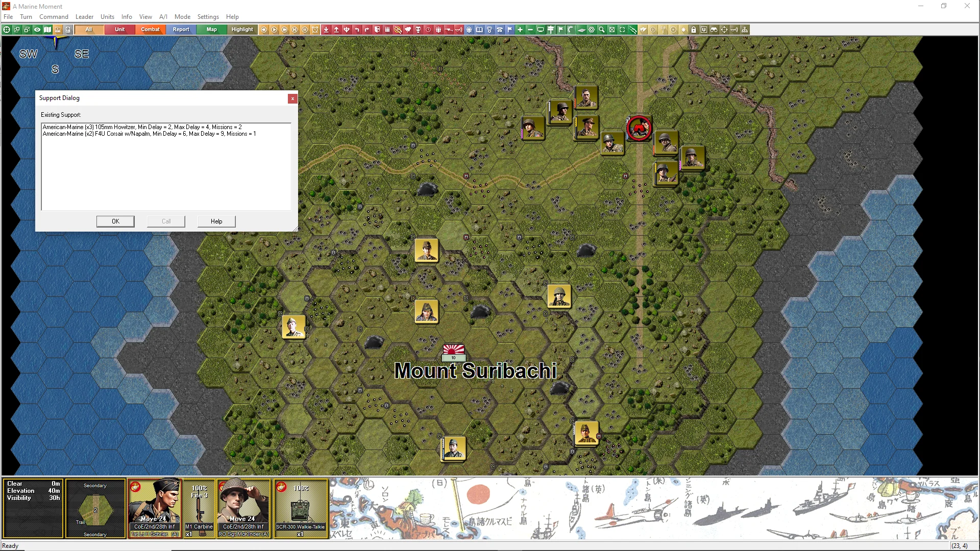This screenshot has height=551, width=980.
Task: Select the SCR-300 Walkie-Talkie unit card
Action: [301, 508]
